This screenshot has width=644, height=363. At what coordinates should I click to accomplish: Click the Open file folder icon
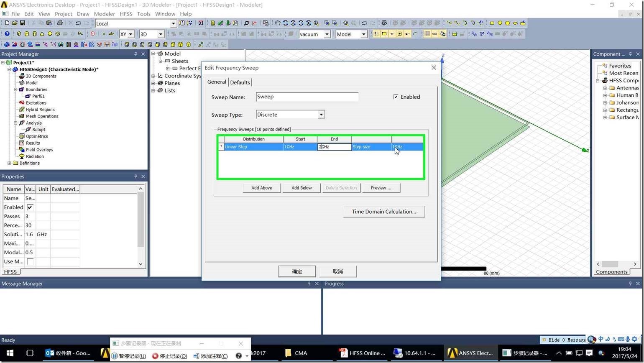[x=15, y=23]
